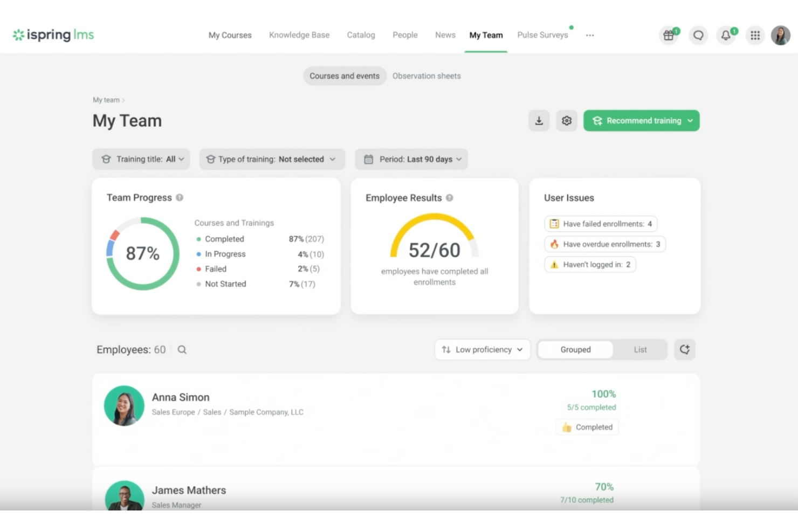This screenshot has height=532, width=798.
Task: Open the chat messages icon
Action: coord(698,35)
